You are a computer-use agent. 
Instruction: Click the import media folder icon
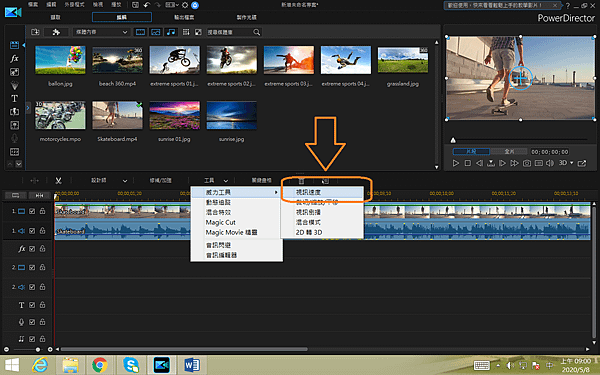[35, 32]
